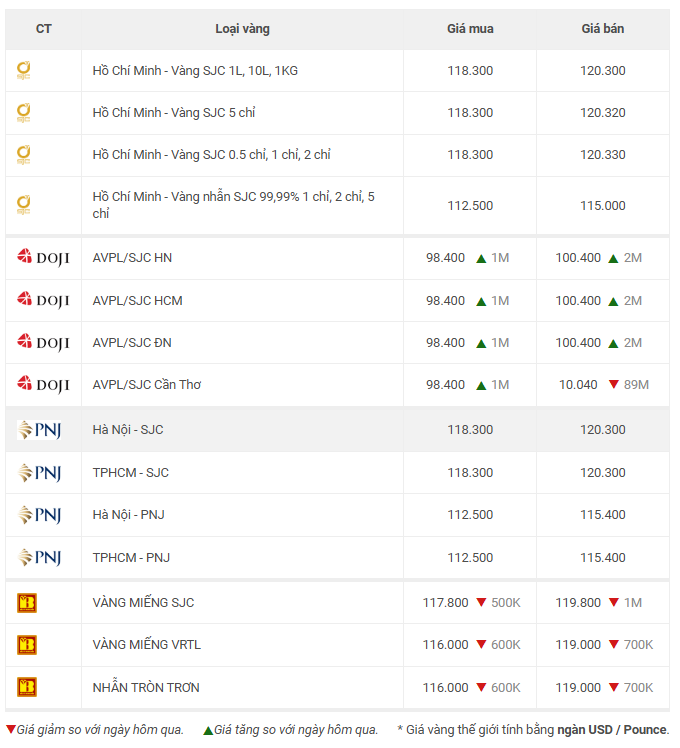This screenshot has width=680, height=748.
Task: Click the 'AVPL/SJC Cần Thơ' gold type
Action: [147, 384]
